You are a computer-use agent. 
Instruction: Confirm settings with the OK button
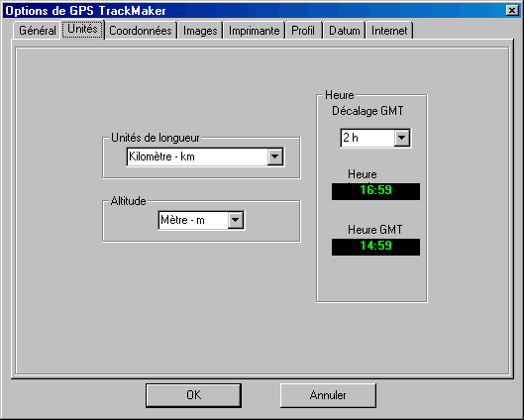coord(193,395)
